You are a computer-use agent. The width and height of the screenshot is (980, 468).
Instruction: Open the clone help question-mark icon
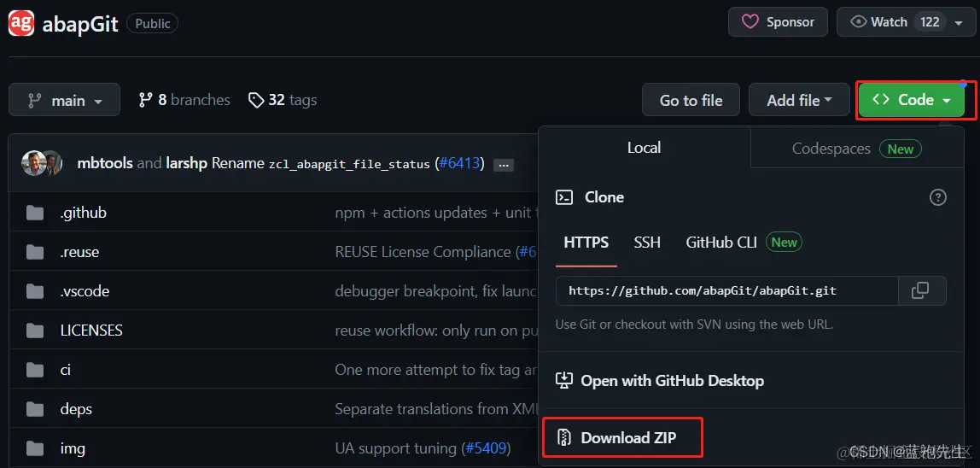(x=937, y=198)
